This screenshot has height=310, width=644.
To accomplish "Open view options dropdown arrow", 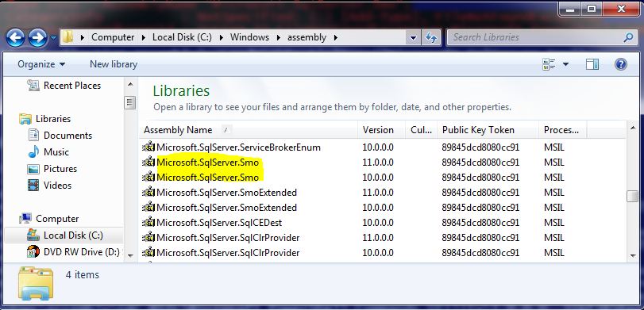I will (x=565, y=64).
